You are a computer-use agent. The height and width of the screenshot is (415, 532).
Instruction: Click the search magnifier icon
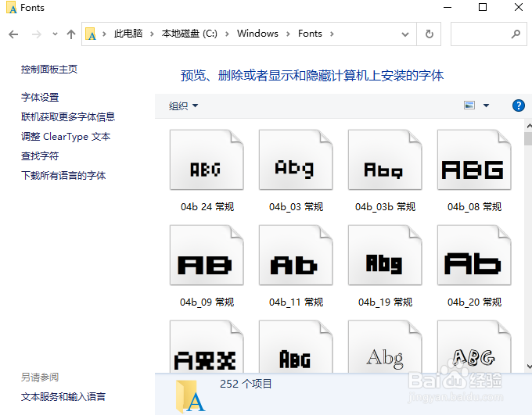(516, 34)
